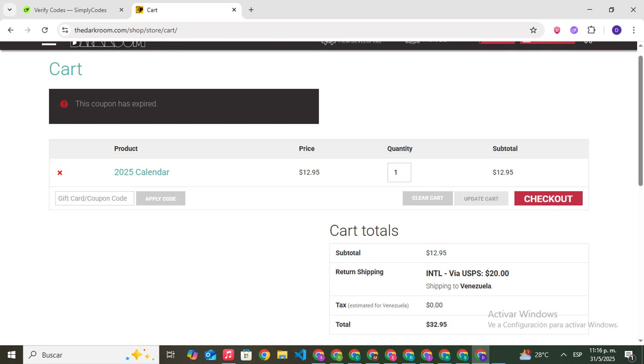Open Microsoft Store from the taskbar

coord(246,355)
